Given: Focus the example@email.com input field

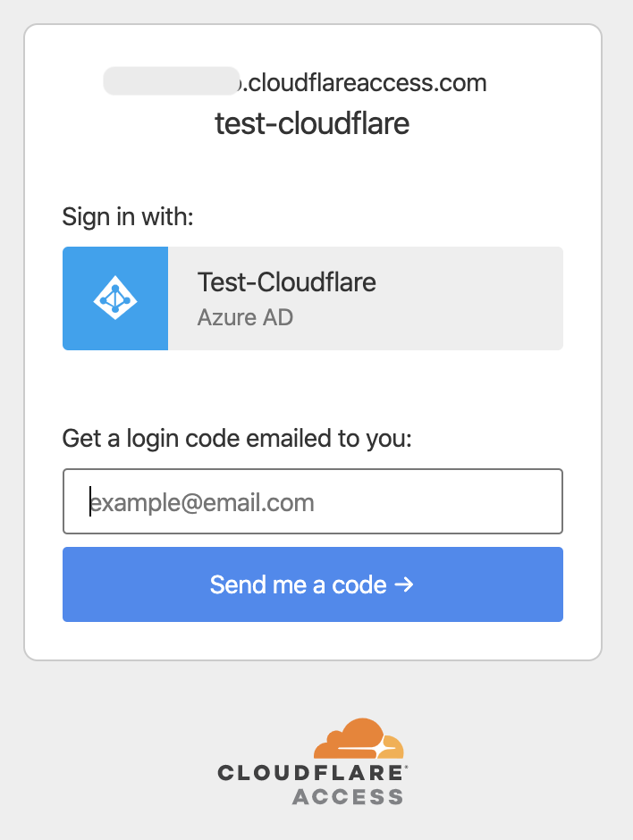Looking at the screenshot, I should 313,502.
